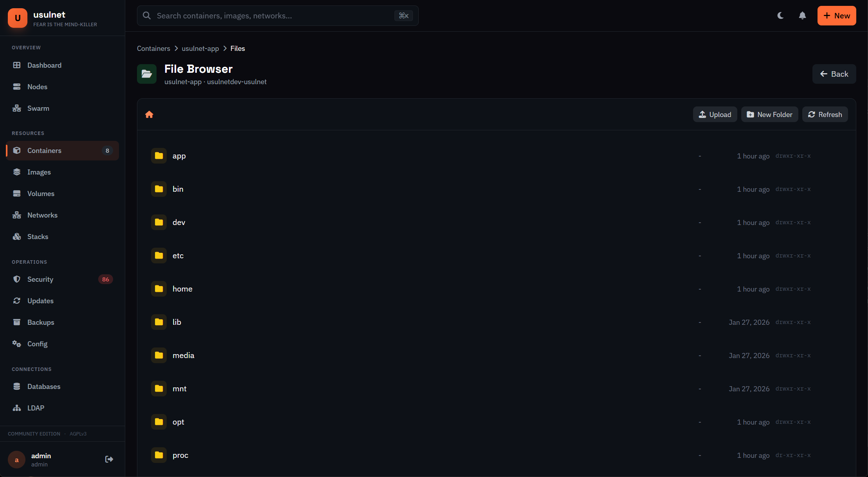Open Databases with its sidebar icon
The width and height of the screenshot is (868, 477).
(17, 386)
